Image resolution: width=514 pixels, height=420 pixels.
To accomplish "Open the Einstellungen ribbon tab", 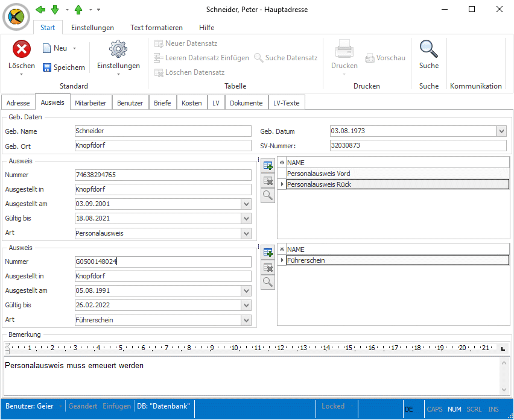I will coord(92,28).
